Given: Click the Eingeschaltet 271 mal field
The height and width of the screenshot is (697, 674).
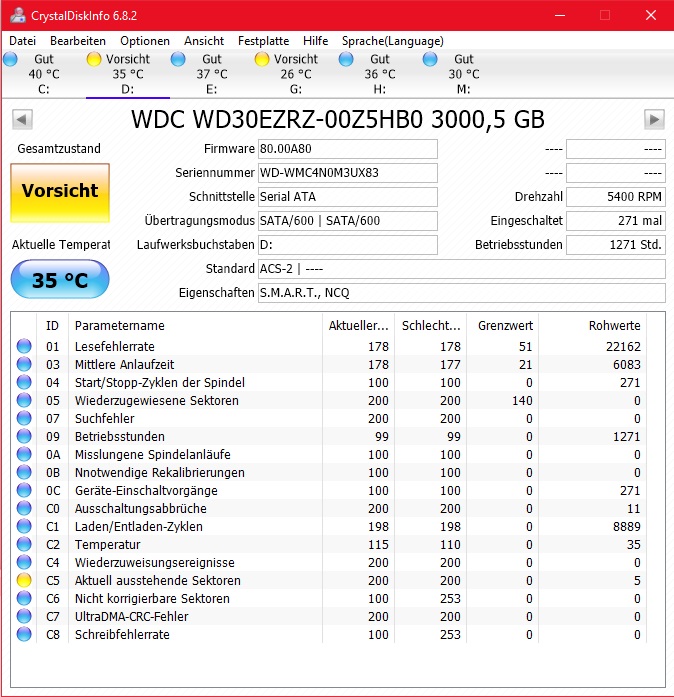Looking at the screenshot, I should click(x=615, y=221).
